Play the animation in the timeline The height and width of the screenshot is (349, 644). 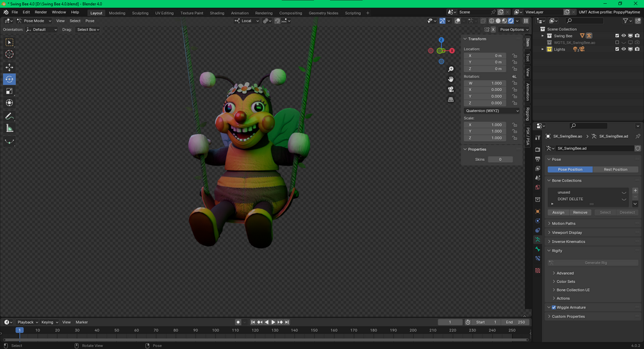click(x=273, y=322)
